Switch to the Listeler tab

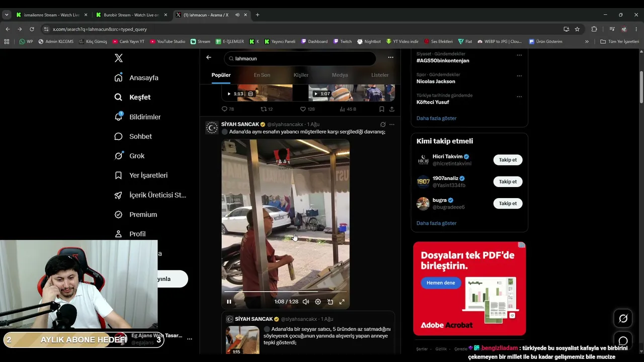380,75
